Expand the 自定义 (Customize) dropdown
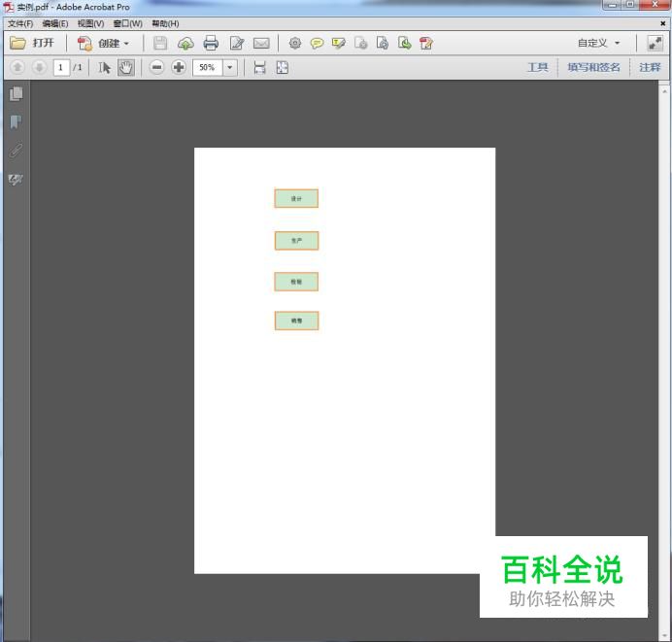 pos(598,43)
